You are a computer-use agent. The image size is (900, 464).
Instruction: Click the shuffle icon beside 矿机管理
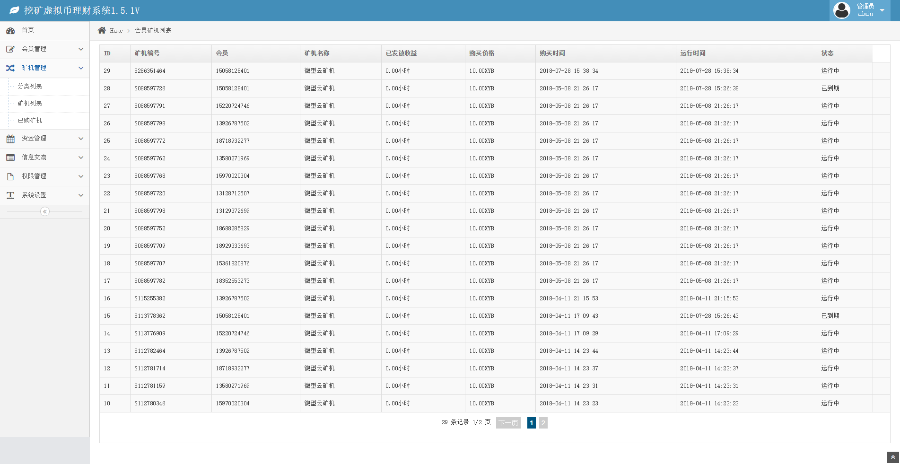(x=10, y=68)
